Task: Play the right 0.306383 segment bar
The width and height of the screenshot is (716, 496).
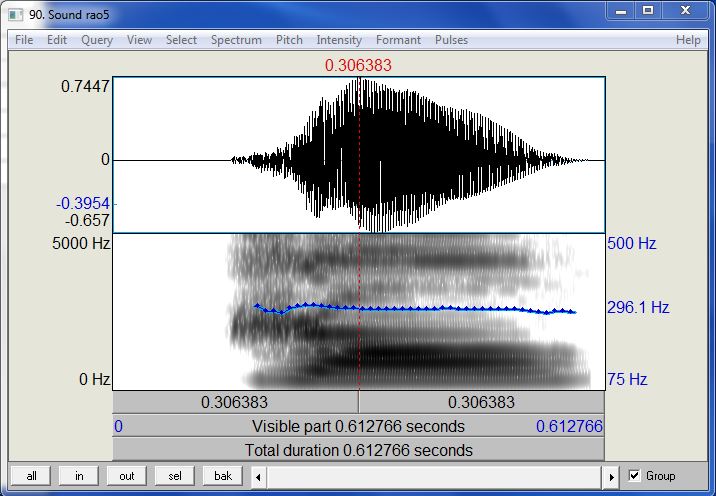Action: point(482,402)
